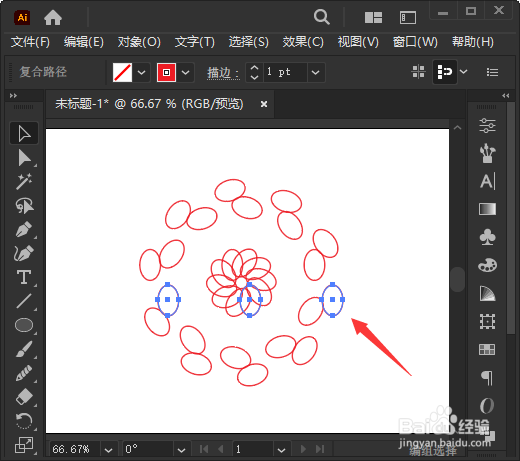Select the Rotate tool

click(x=24, y=421)
